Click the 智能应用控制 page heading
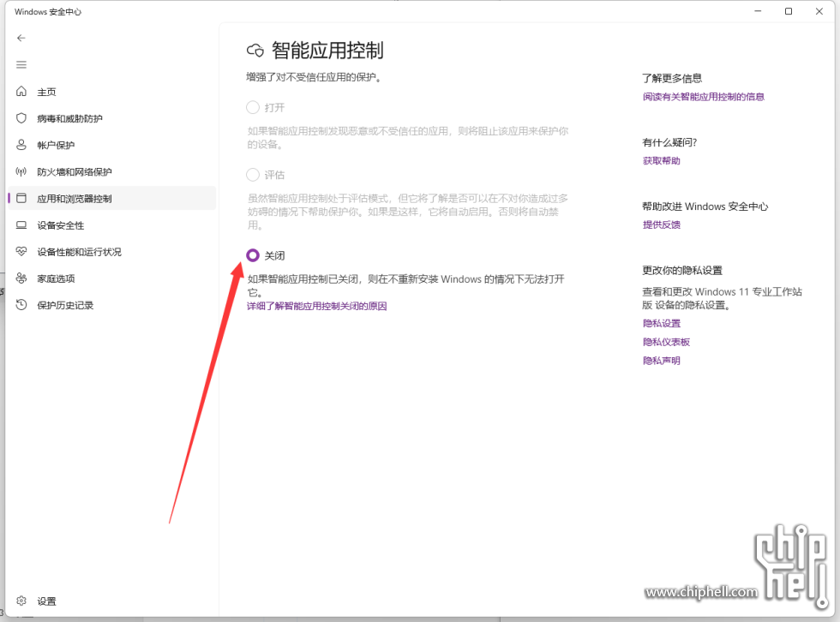This screenshot has height=622, width=840. point(327,51)
